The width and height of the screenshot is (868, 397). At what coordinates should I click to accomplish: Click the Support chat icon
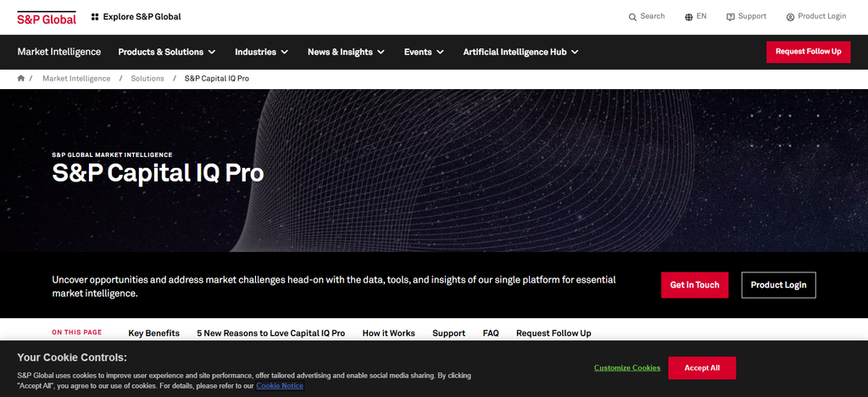click(731, 17)
